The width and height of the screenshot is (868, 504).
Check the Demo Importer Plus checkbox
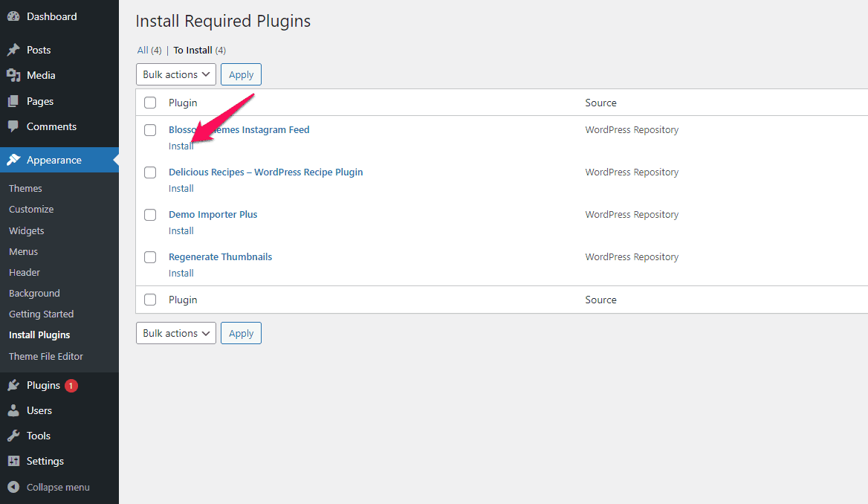coord(150,215)
